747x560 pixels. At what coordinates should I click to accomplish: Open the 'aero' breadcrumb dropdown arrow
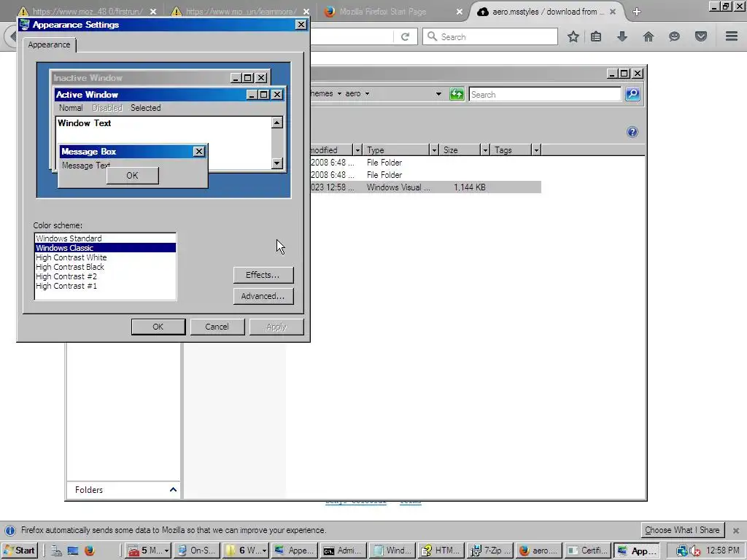pyautogui.click(x=368, y=94)
